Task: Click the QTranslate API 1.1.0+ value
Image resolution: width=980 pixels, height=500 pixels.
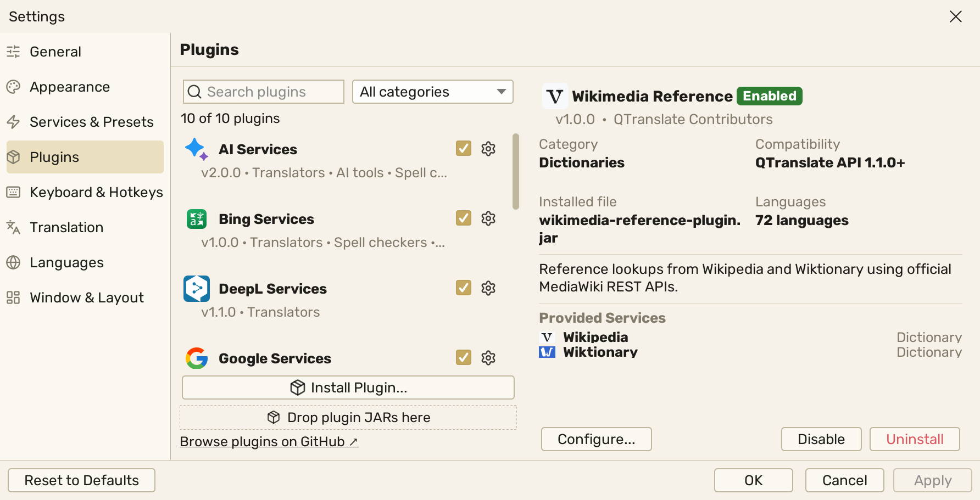Action: (830, 162)
